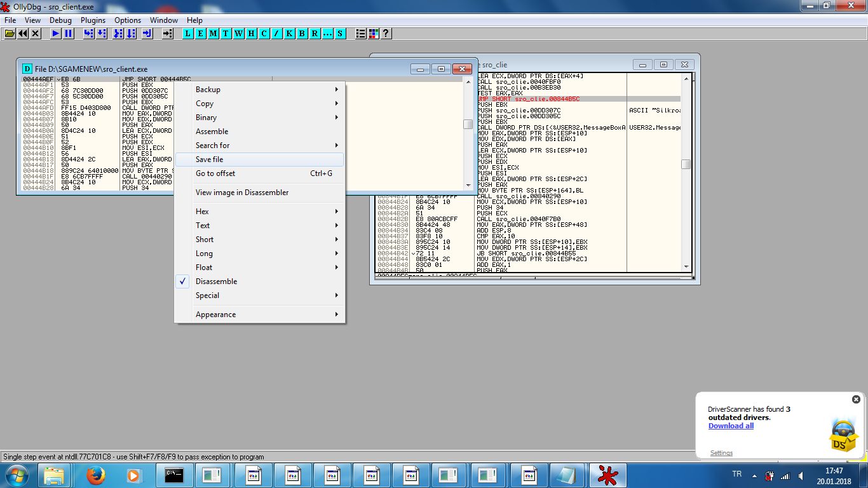Open the Command Prompt taskbar button
868x488 pixels.
click(174, 475)
